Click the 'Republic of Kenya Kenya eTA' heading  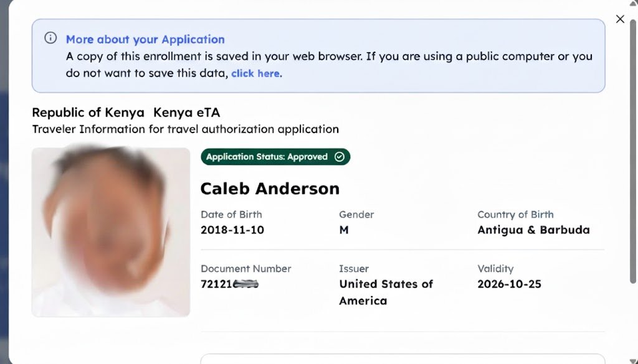click(120, 113)
